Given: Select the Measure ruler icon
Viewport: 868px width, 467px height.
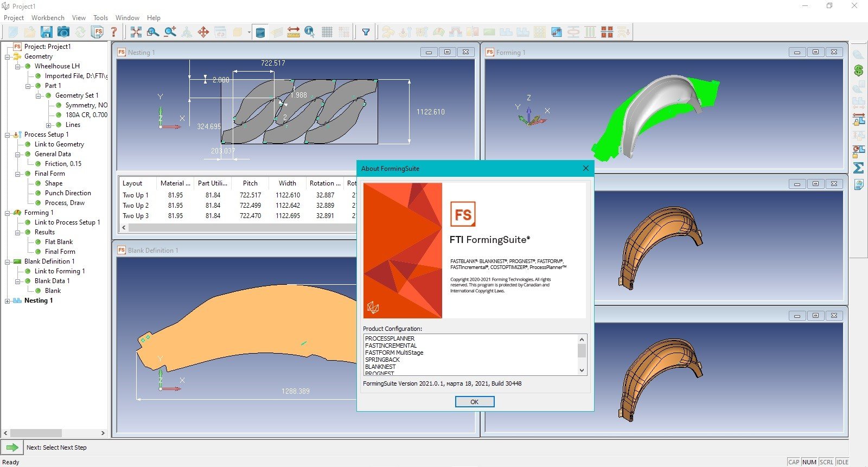Looking at the screenshot, I should tap(293, 32).
